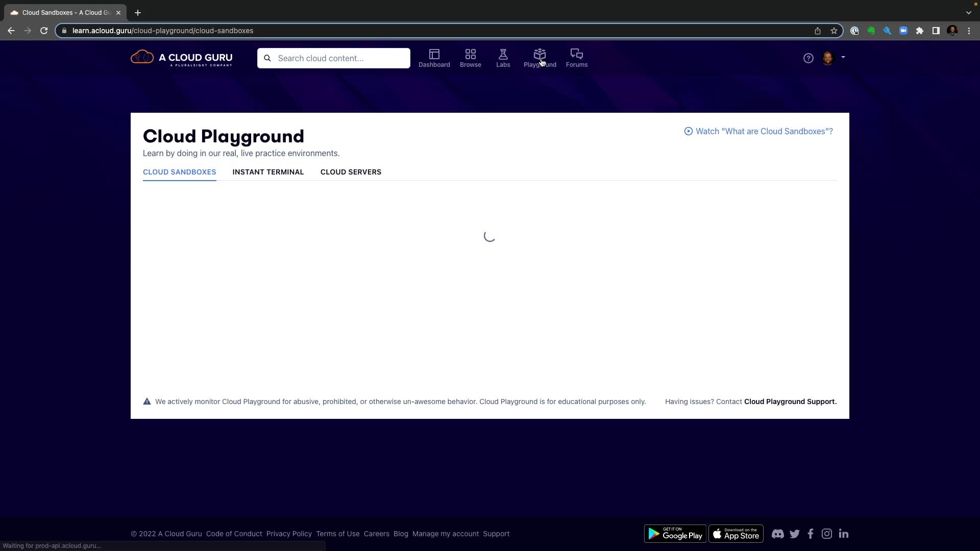980x551 pixels.
Task: Open the Browse grid icon
Action: click(x=470, y=55)
